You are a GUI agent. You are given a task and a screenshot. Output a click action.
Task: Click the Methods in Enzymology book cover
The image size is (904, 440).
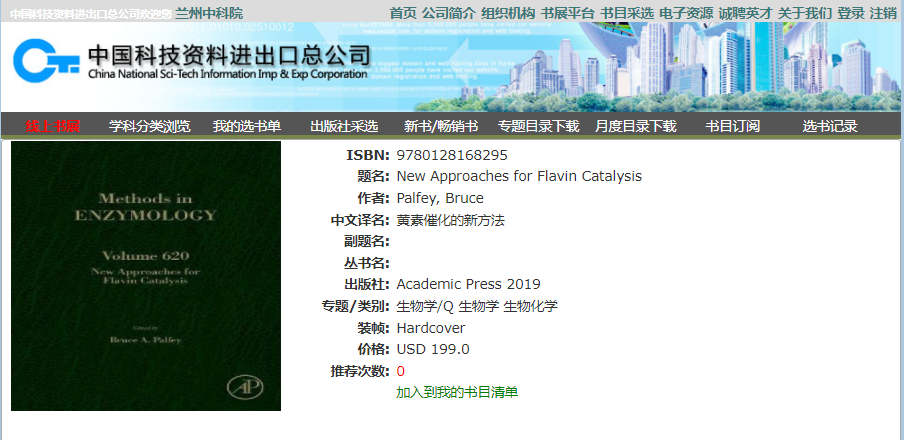[146, 276]
